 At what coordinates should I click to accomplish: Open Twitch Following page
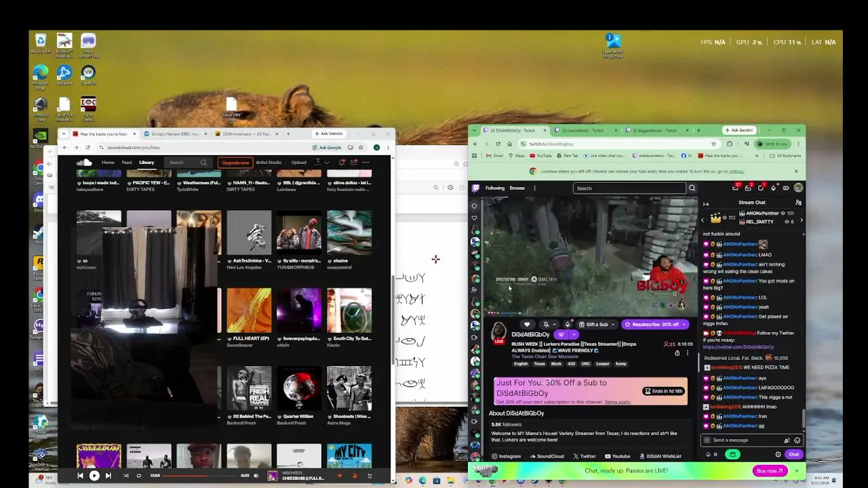coord(495,188)
